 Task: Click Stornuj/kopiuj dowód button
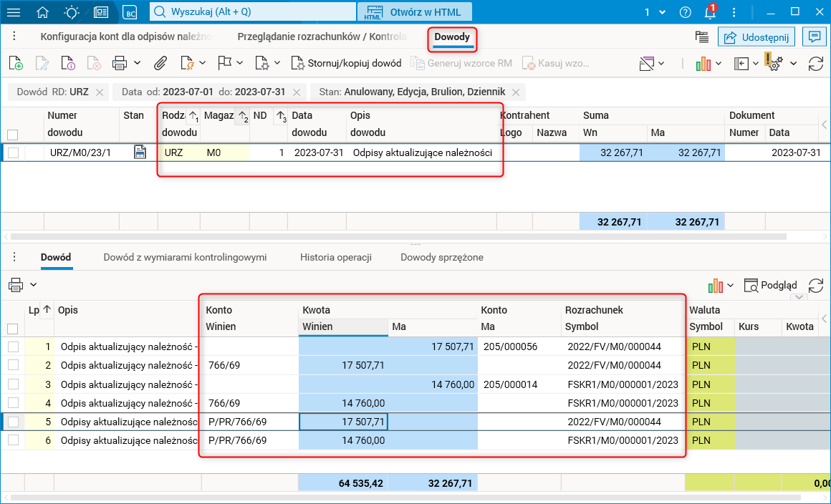coord(346,63)
